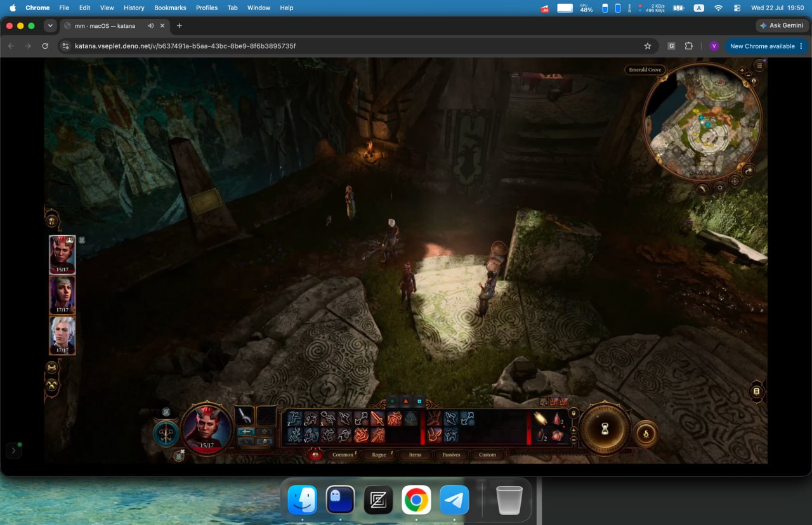Switch to the Passives hotbar tab
The image size is (812, 525).
coord(451,455)
